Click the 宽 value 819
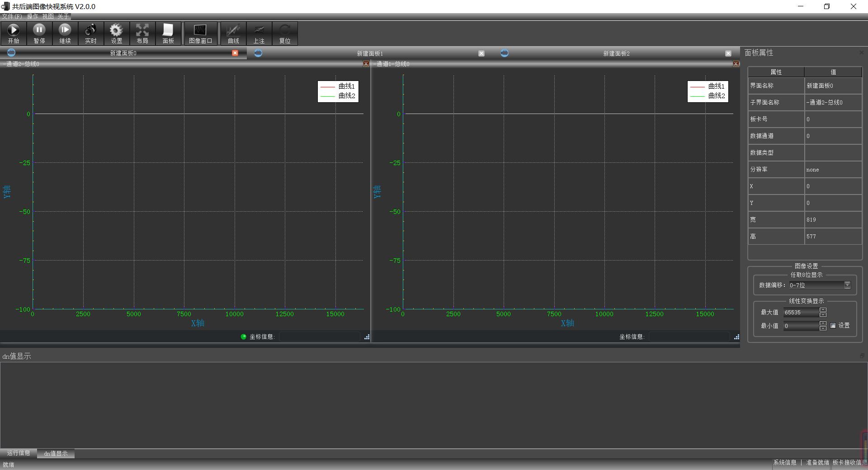 pos(833,220)
